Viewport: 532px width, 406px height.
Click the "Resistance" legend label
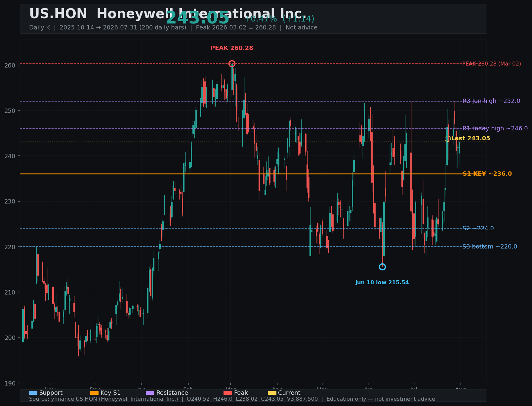[172, 393]
